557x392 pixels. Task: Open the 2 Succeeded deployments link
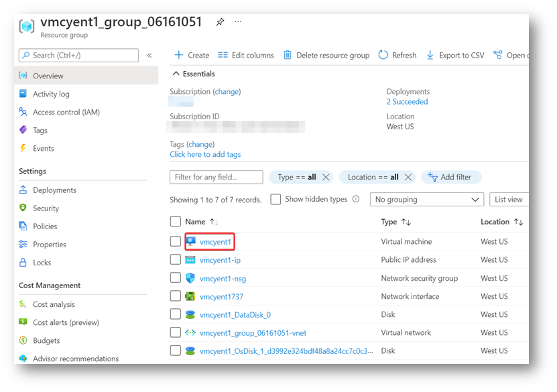(x=407, y=102)
